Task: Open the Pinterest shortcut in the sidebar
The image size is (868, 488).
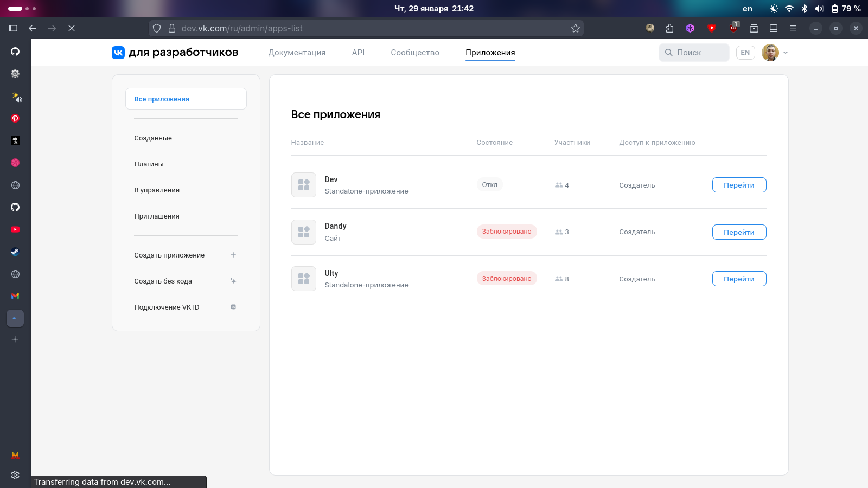Action: tap(15, 118)
